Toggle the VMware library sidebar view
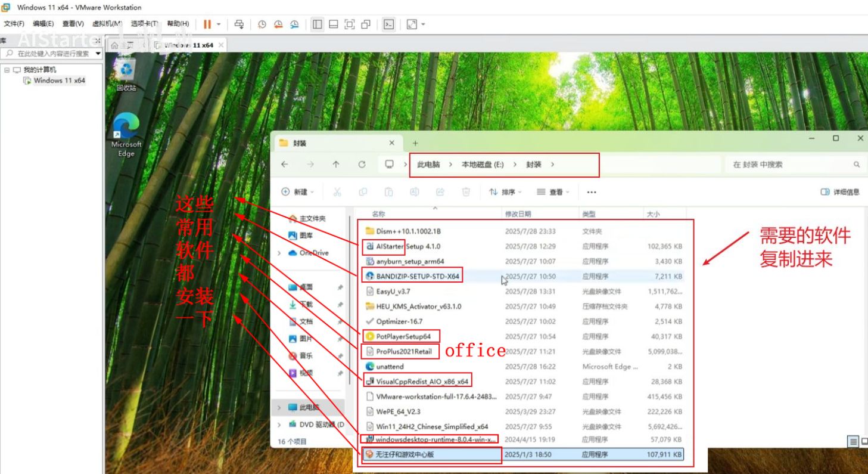The height and width of the screenshot is (474, 868). click(x=317, y=24)
